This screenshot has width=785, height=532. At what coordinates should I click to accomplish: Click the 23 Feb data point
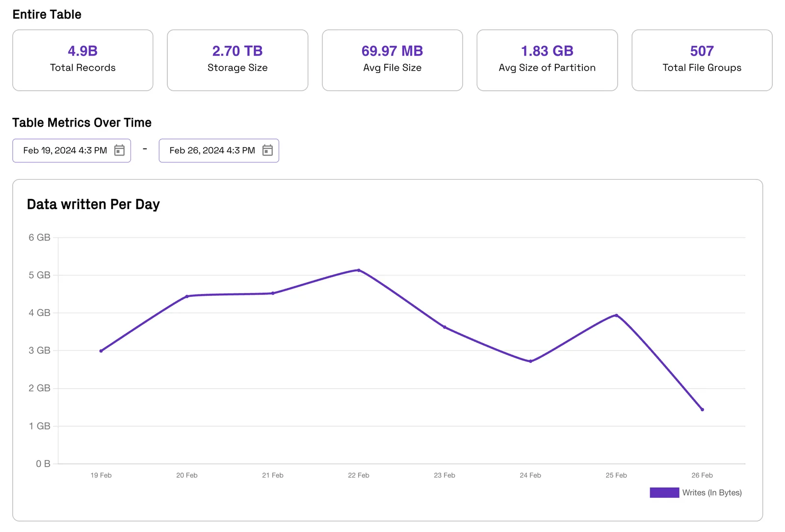click(x=445, y=327)
